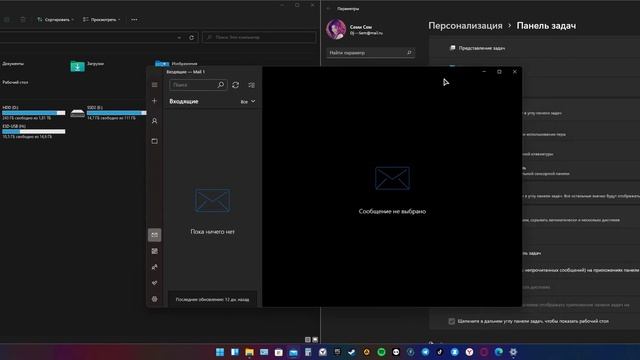
Task: Open Microsoft Edge from the taskbar
Action: click(x=499, y=352)
